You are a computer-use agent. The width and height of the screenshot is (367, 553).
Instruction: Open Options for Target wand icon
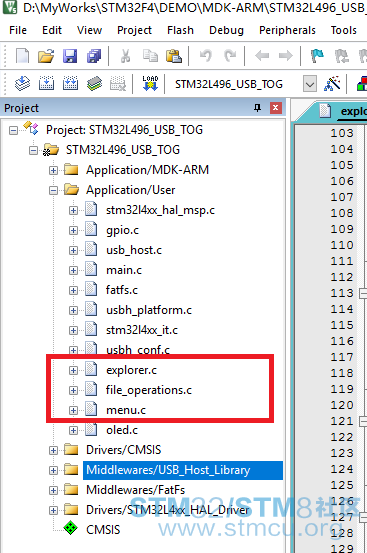pos(332,84)
